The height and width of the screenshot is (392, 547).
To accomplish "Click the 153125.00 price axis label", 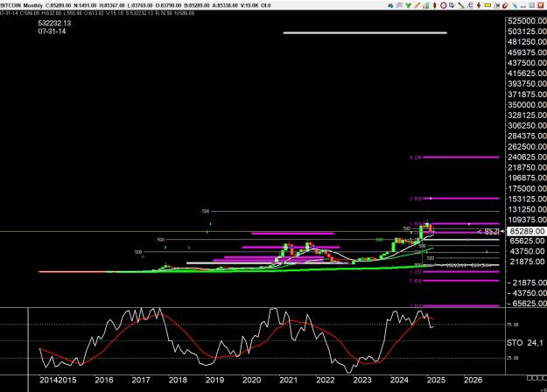I will [x=527, y=199].
